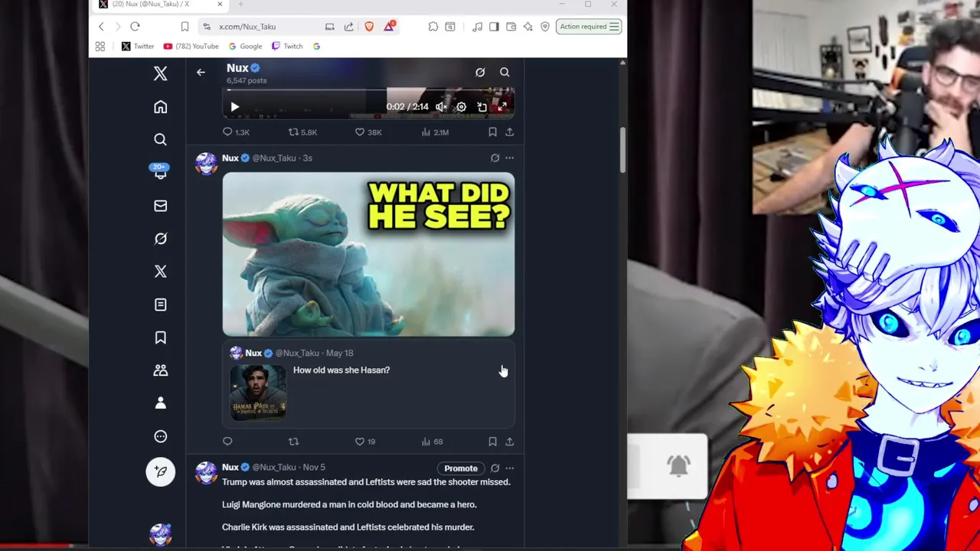Click Promote on Nov 5 post
The height and width of the screenshot is (551, 980).
(x=461, y=468)
